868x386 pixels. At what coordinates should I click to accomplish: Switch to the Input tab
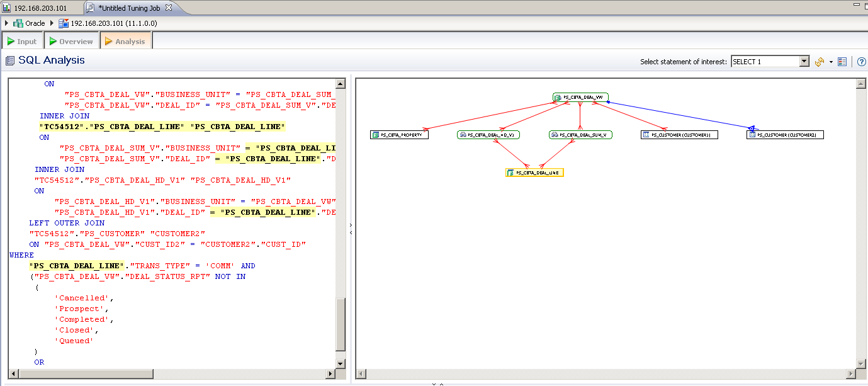click(x=22, y=42)
